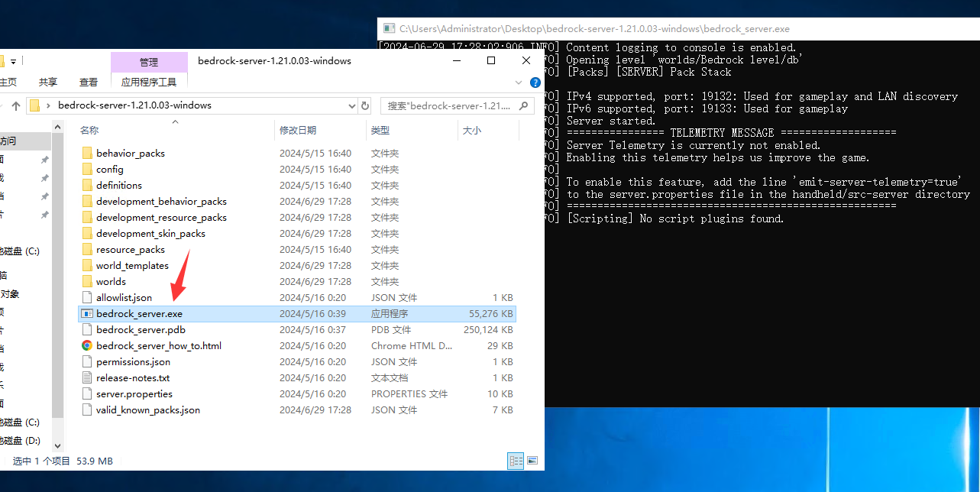The image size is (980, 492).
Task: Click the folder icon in the address bar
Action: (x=34, y=105)
